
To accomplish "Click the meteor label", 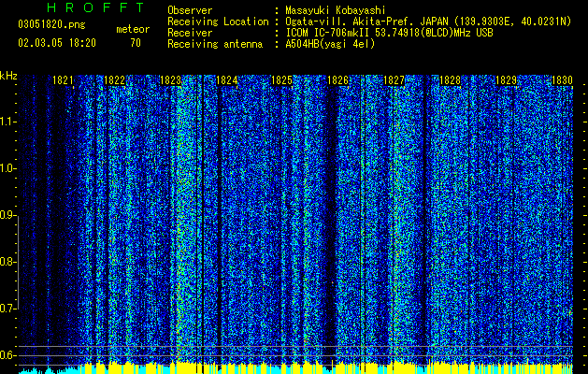I will (133, 29).
